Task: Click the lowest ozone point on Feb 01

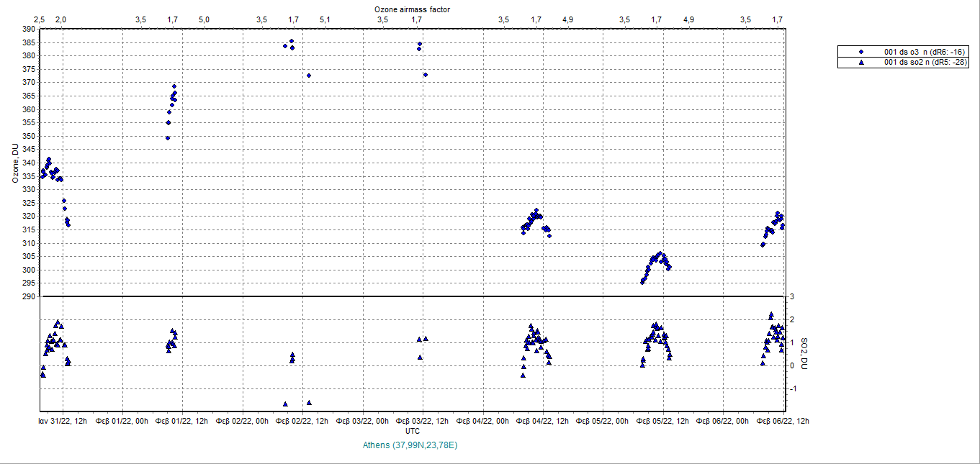Action: [168, 138]
